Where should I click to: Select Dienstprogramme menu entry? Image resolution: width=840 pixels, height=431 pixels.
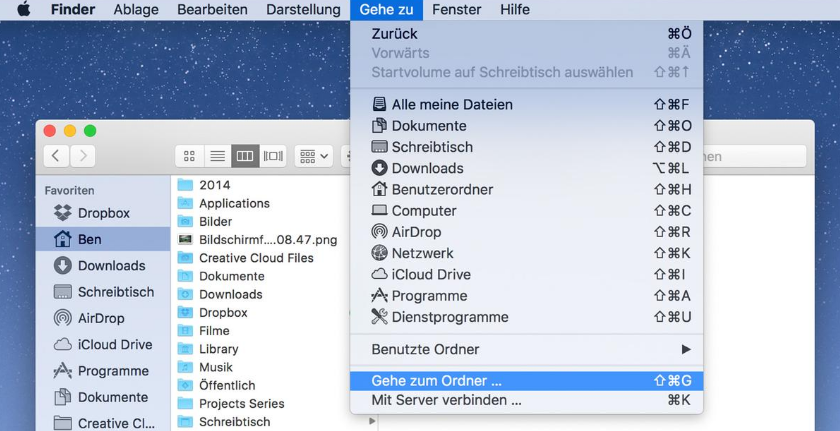click(x=527, y=317)
